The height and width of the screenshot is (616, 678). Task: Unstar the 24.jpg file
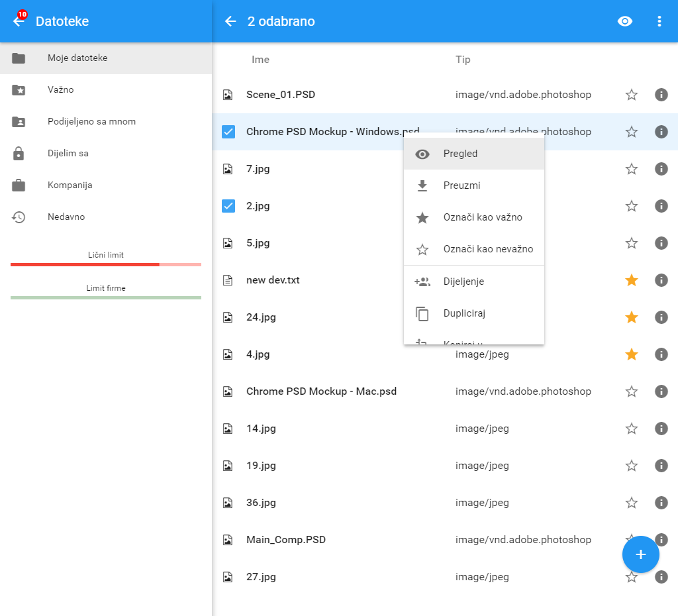(x=631, y=317)
